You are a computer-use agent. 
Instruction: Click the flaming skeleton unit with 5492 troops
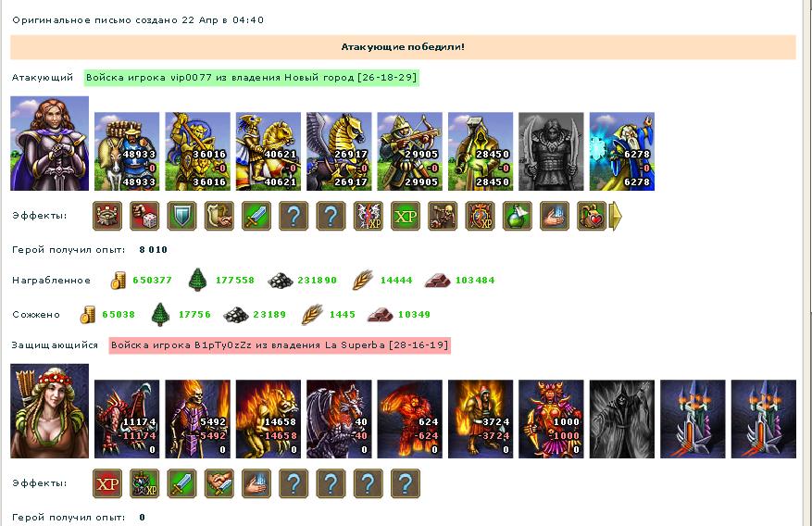tap(198, 420)
